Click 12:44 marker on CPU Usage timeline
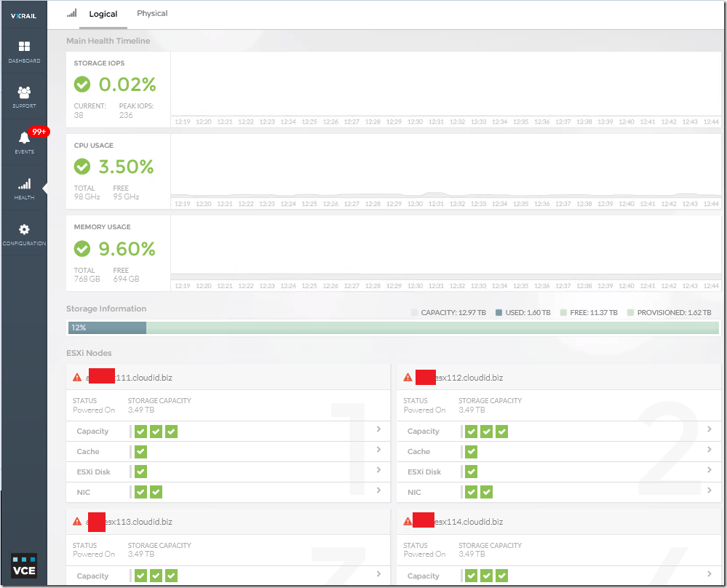This screenshot has height=588, width=727. pos(711,204)
